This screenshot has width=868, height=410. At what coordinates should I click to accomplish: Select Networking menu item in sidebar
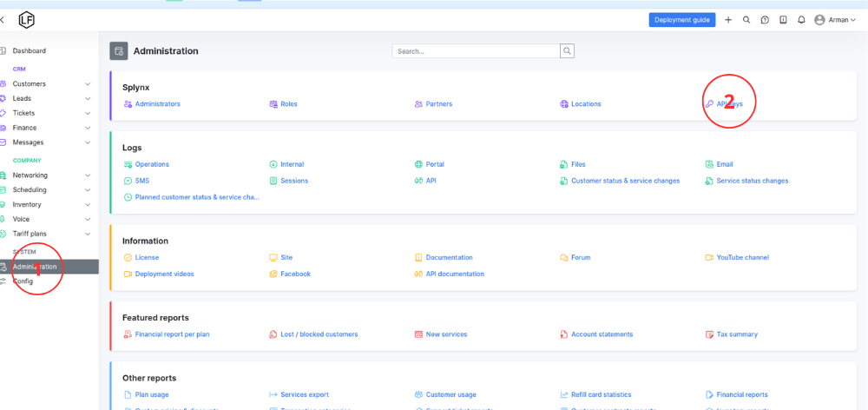pyautogui.click(x=30, y=175)
